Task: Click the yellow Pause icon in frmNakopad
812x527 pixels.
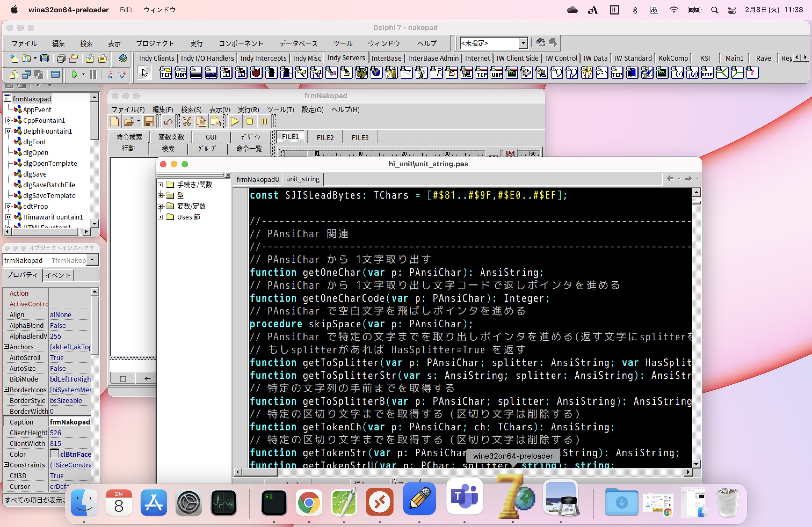Action: pos(264,121)
